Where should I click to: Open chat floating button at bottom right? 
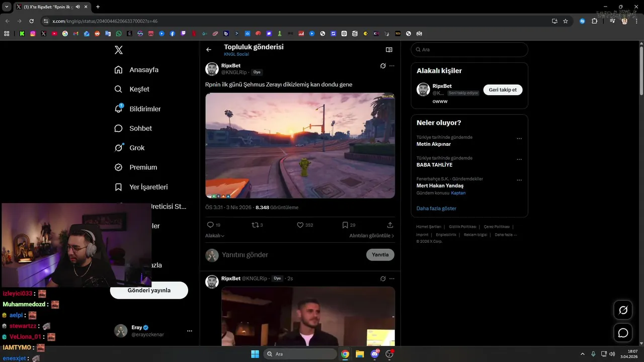coord(623,333)
